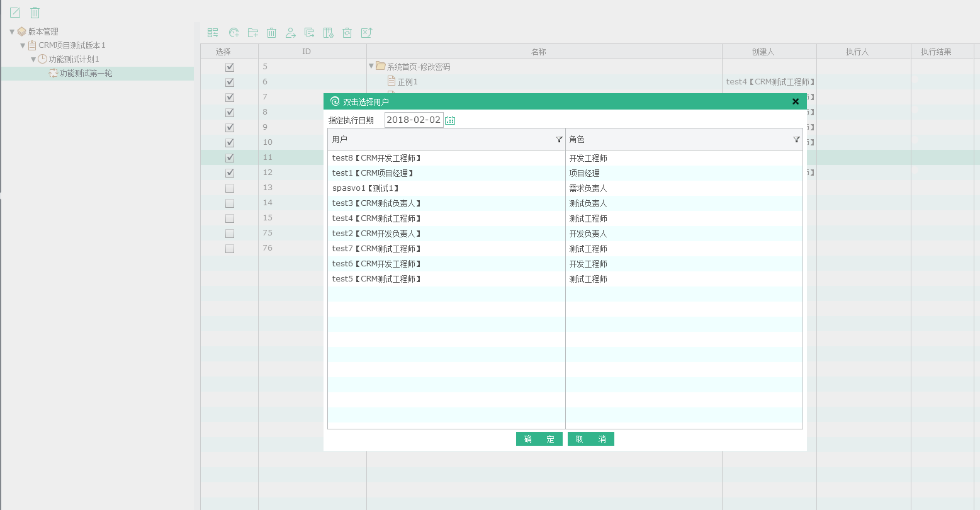Click the Excel export toolbar icon
This screenshot has width=980, height=510.
click(366, 33)
